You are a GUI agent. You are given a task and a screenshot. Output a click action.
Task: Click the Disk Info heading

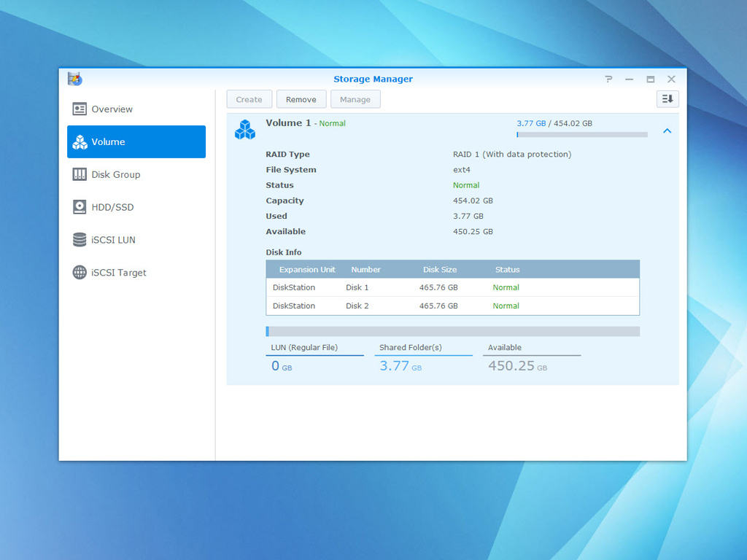284,252
